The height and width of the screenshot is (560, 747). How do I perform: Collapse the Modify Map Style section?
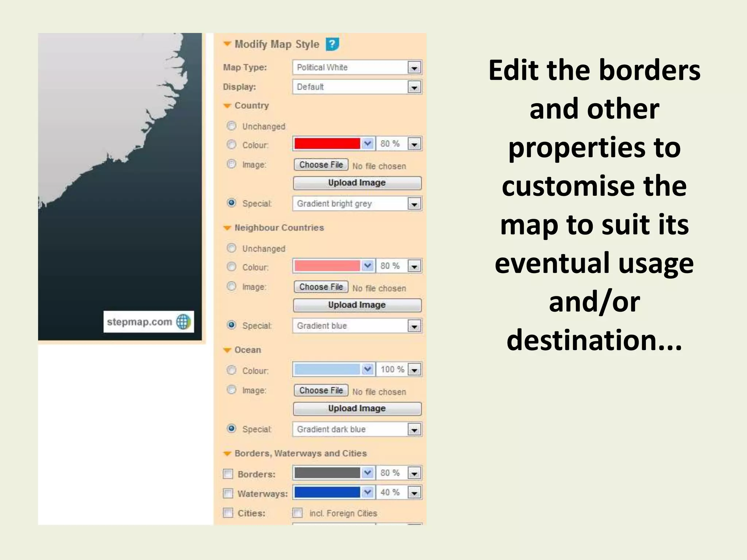[227, 44]
